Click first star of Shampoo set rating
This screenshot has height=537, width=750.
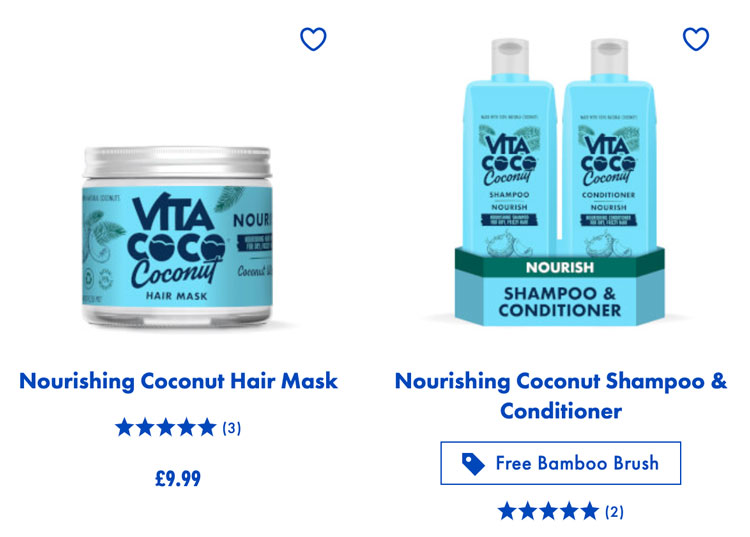(507, 511)
